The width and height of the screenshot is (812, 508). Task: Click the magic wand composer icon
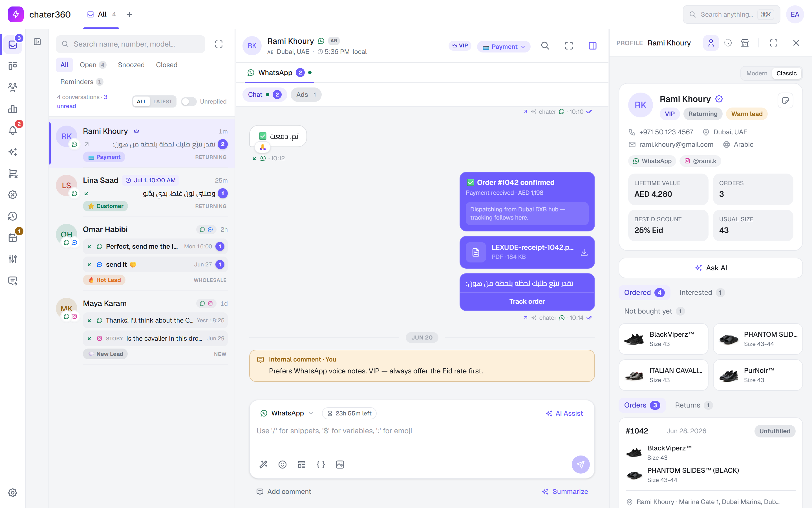click(x=263, y=464)
